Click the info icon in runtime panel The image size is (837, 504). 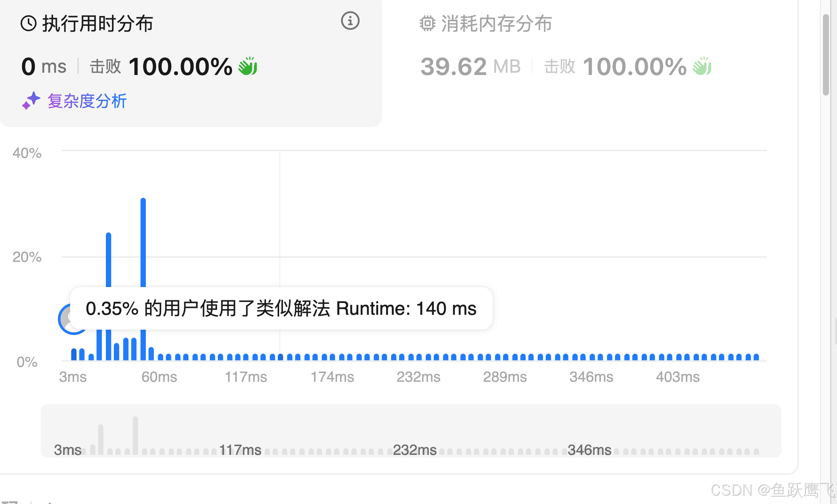point(350,21)
